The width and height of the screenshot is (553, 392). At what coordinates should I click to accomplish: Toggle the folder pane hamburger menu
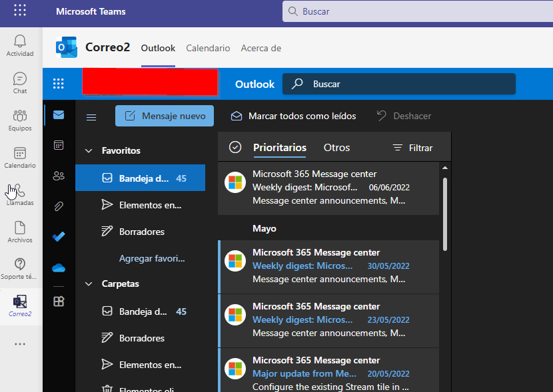(91, 117)
